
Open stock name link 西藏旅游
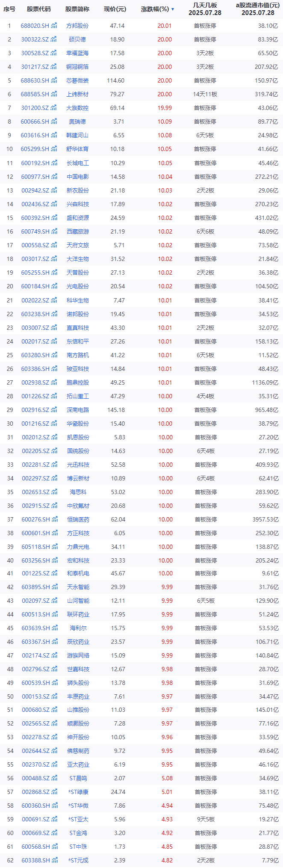click(x=78, y=231)
